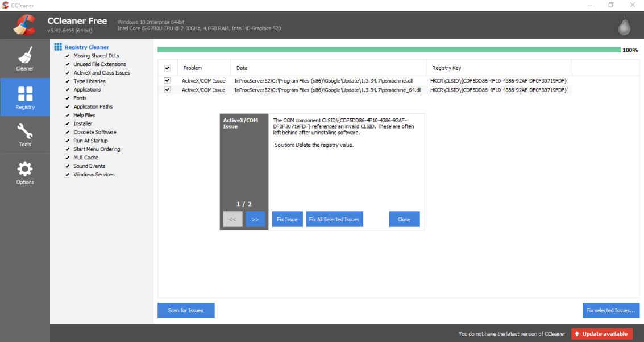
Task: Click the Registry Cleaner heading
Action: [86, 47]
